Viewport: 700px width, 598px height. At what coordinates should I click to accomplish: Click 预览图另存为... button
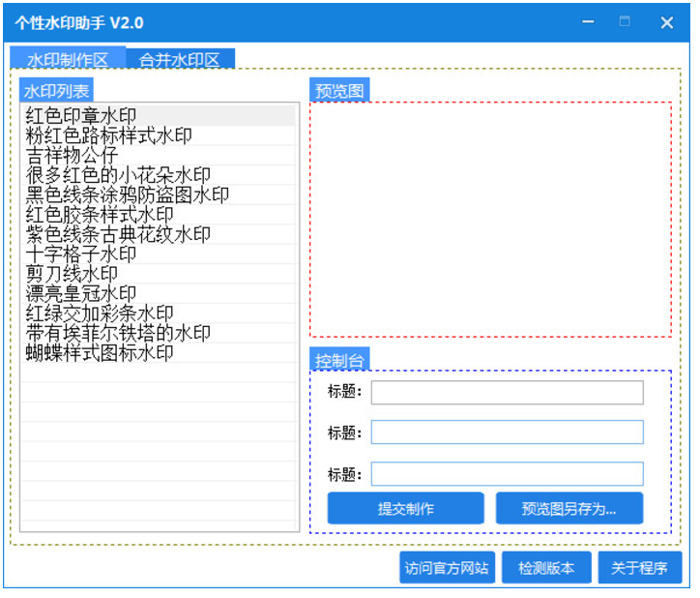pyautogui.click(x=569, y=509)
